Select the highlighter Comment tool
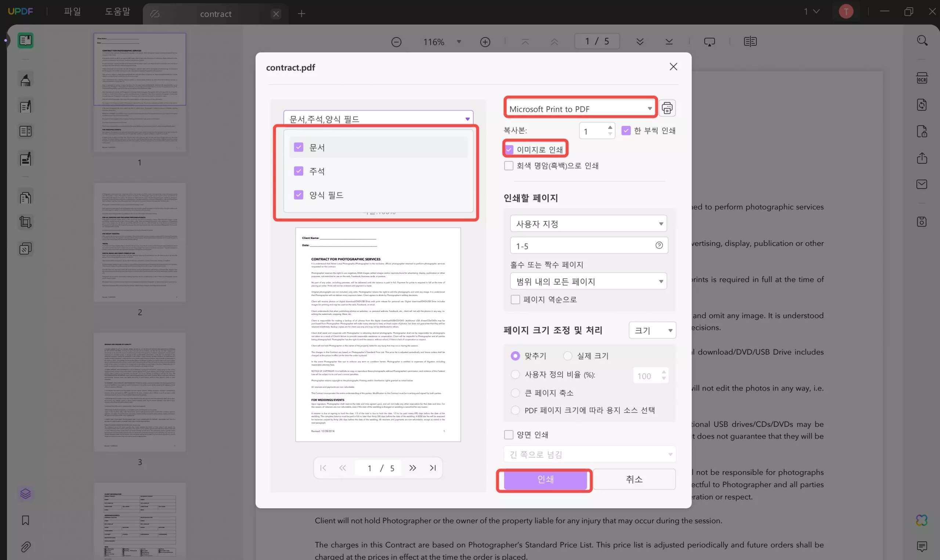This screenshot has height=560, width=940. tap(25, 80)
